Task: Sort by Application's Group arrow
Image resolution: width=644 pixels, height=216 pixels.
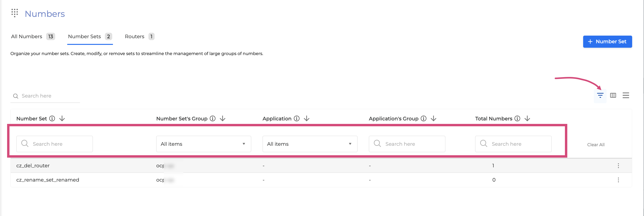Action: tap(434, 118)
